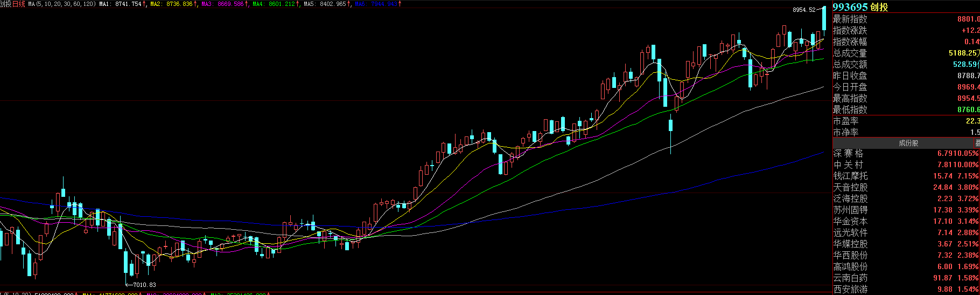Viewport: 980px width, 295px height.
Task: Select 钱江摩托 in the constituent list
Action: pos(850,176)
